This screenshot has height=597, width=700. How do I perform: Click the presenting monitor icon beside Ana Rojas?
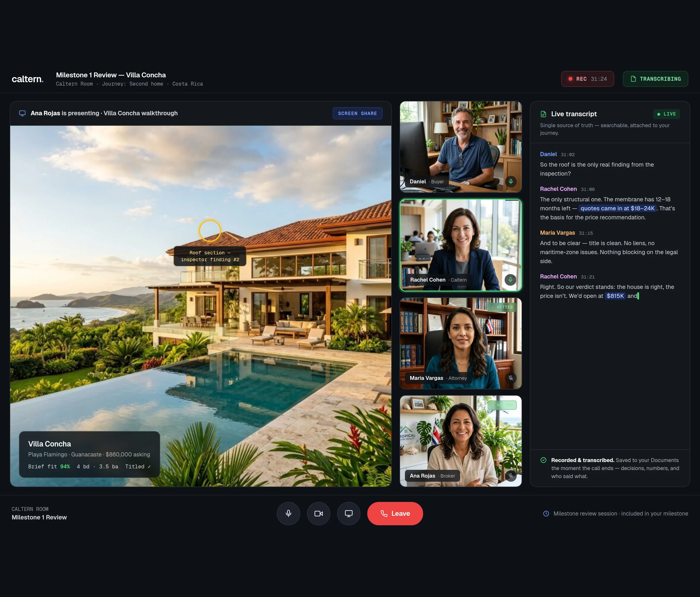pos(22,113)
